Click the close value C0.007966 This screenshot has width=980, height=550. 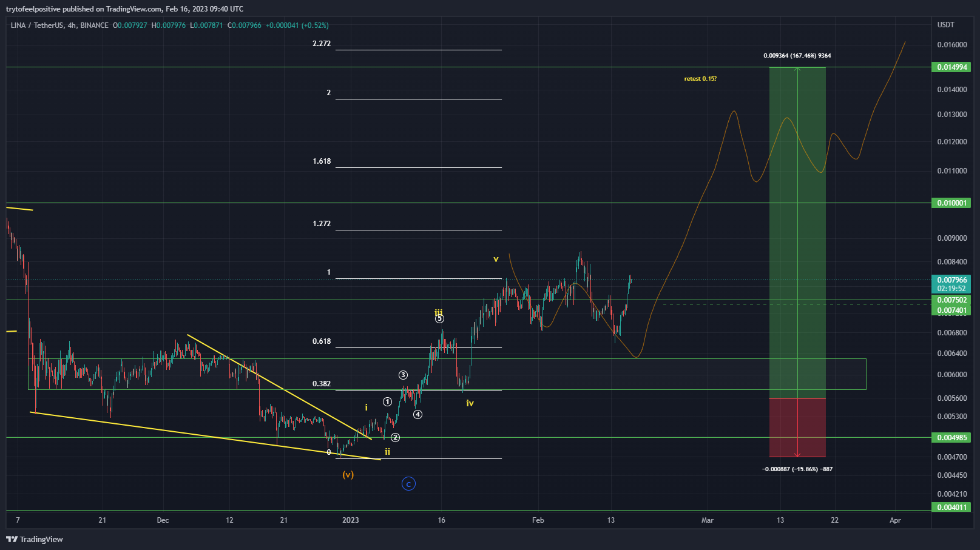(x=245, y=25)
